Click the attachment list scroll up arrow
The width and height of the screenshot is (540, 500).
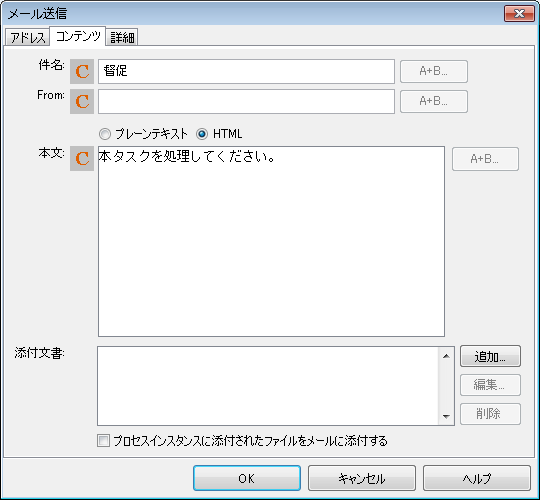[446, 356]
